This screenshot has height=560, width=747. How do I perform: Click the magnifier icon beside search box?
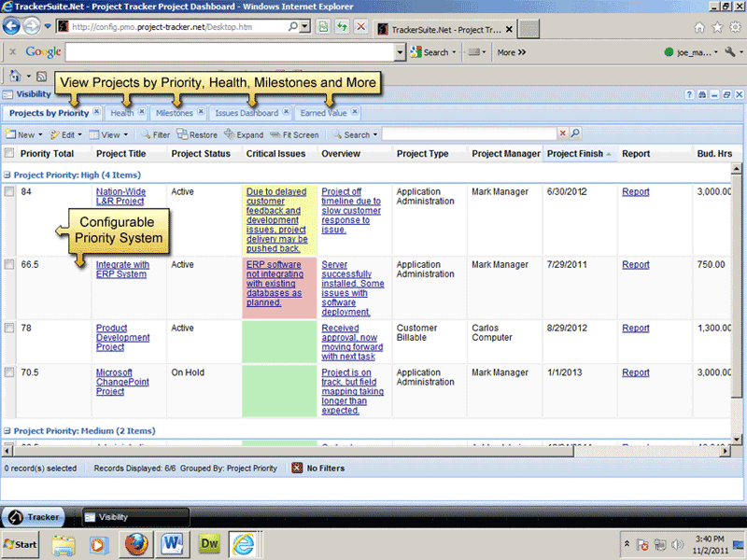pyautogui.click(x=575, y=133)
